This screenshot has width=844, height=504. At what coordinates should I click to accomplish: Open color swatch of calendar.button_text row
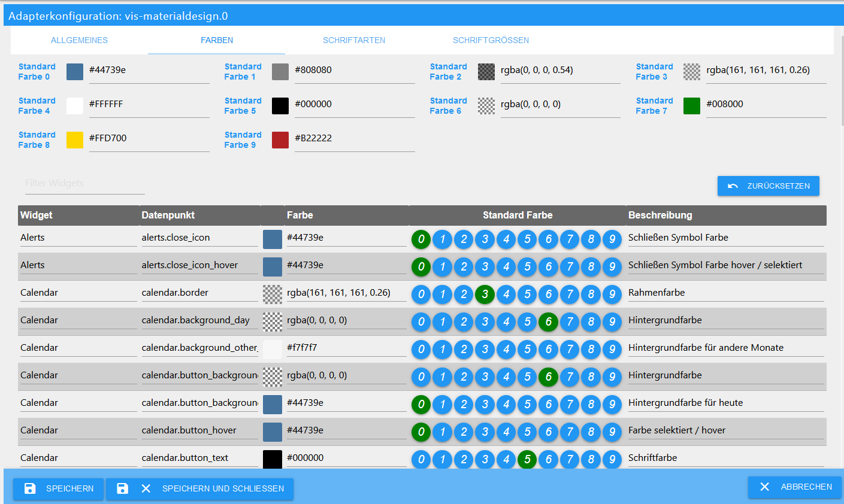pos(273,459)
